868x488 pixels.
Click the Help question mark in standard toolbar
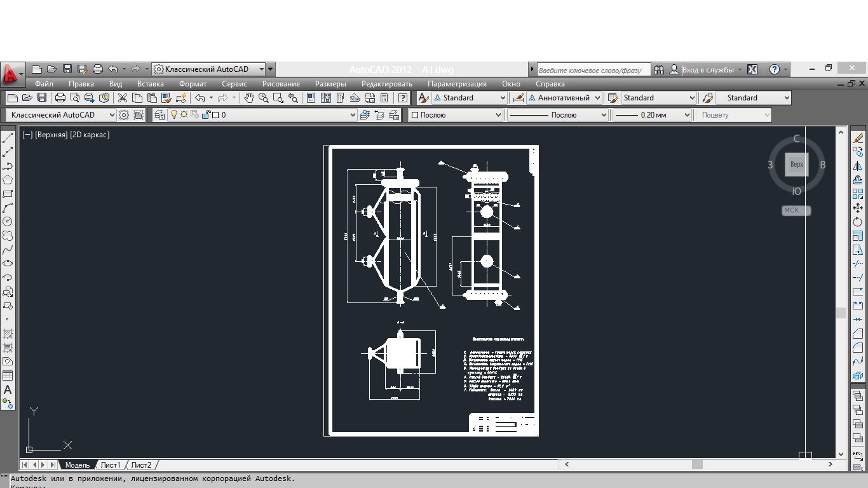point(403,98)
